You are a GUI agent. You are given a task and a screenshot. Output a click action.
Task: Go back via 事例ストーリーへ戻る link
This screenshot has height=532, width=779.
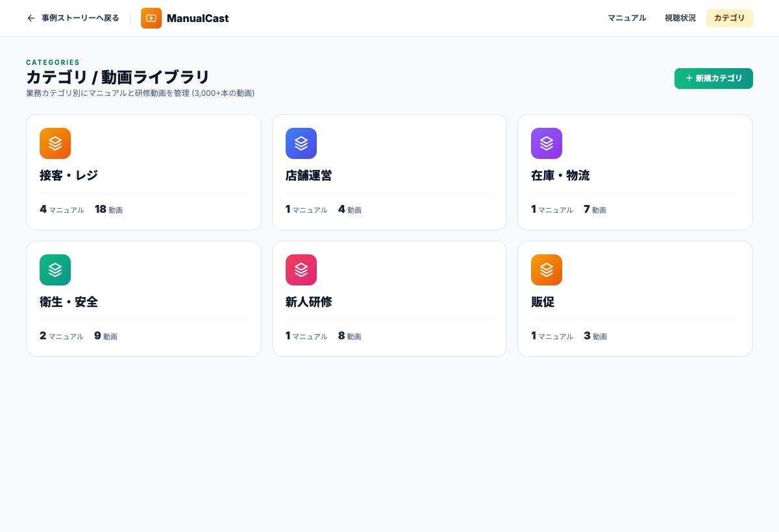[73, 18]
